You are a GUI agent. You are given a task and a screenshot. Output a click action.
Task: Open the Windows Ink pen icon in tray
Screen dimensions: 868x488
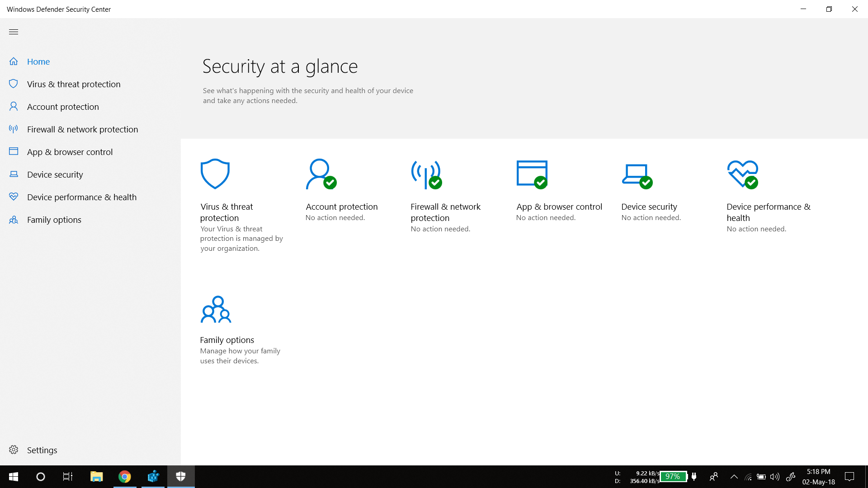(791, 477)
